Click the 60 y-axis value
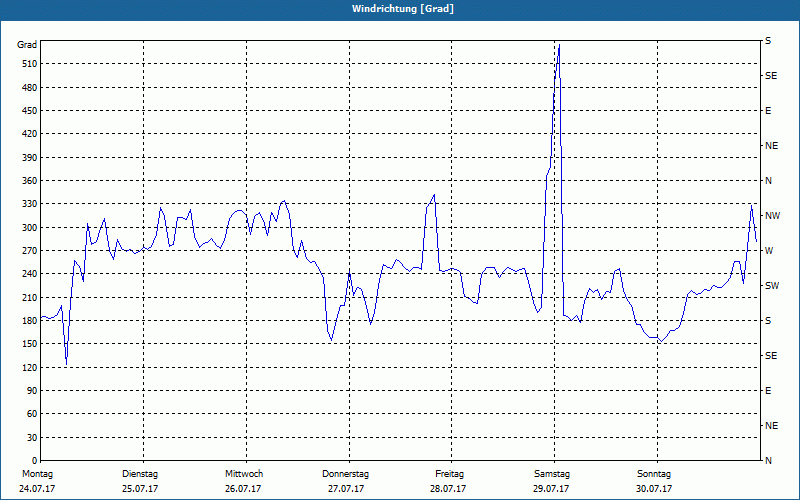Screen dimensions: 800x500 (32, 414)
